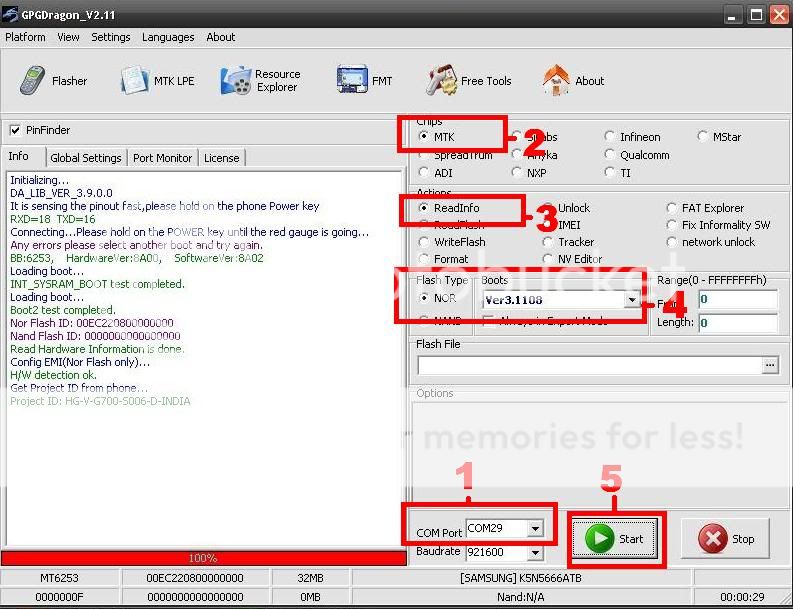
Task: Open the MTK LPE tool
Action: click(x=158, y=81)
